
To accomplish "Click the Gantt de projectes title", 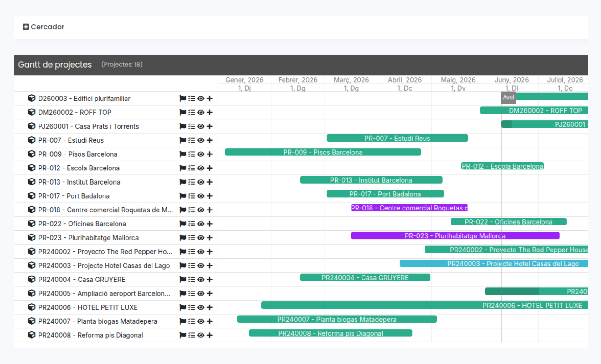I will 55,65.
